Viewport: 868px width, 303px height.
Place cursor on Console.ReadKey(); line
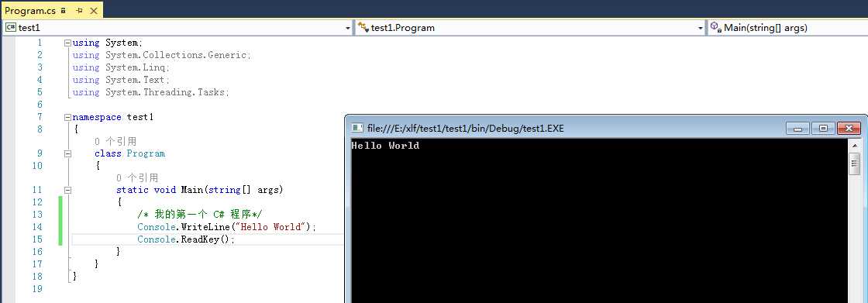point(186,239)
